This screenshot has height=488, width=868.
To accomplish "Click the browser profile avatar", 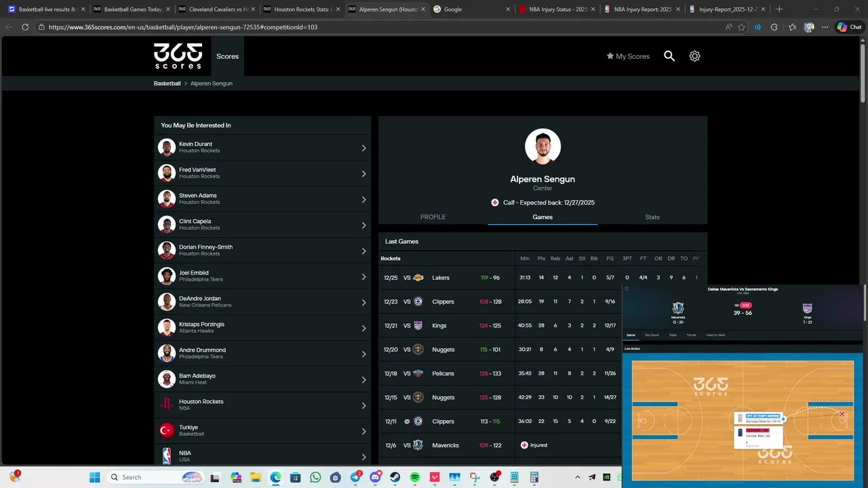I will (x=809, y=27).
